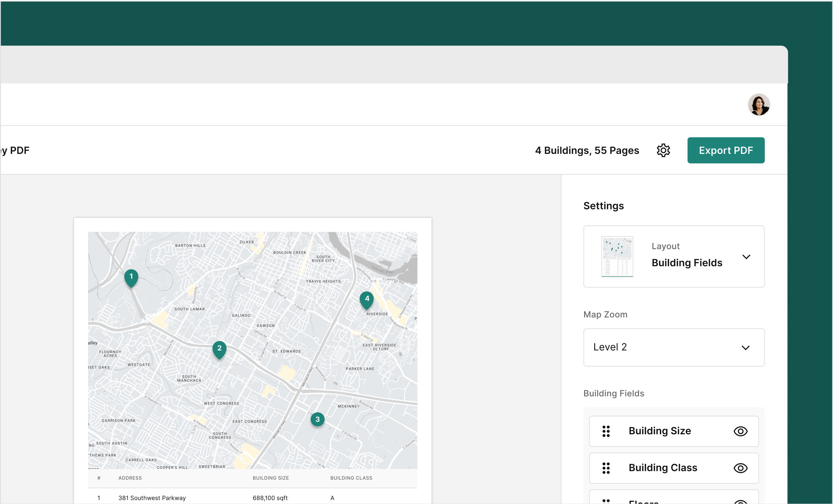Click the settings gear icon
This screenshot has height=504, width=833.
point(663,150)
